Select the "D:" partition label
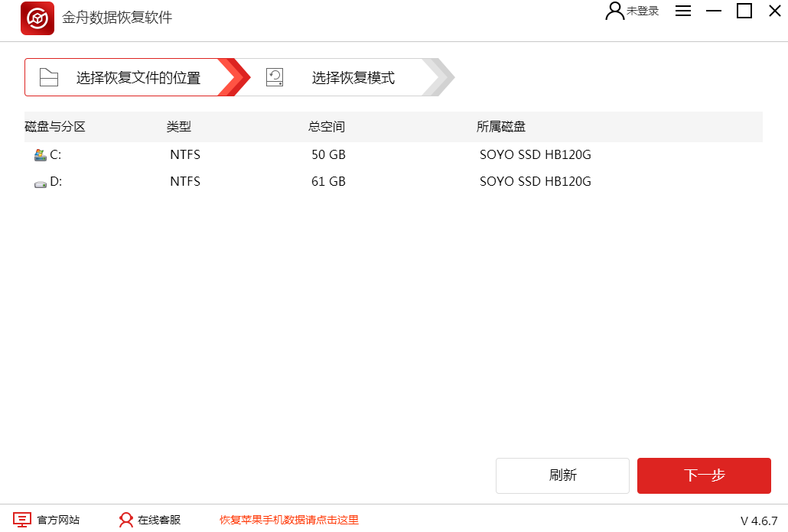The image size is (788, 532). coord(56,181)
